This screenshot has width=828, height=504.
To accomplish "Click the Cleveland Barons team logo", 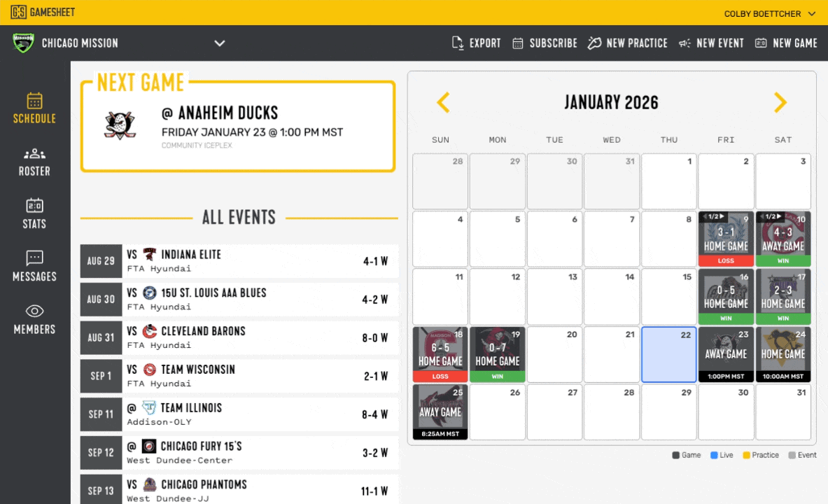I will click(150, 331).
